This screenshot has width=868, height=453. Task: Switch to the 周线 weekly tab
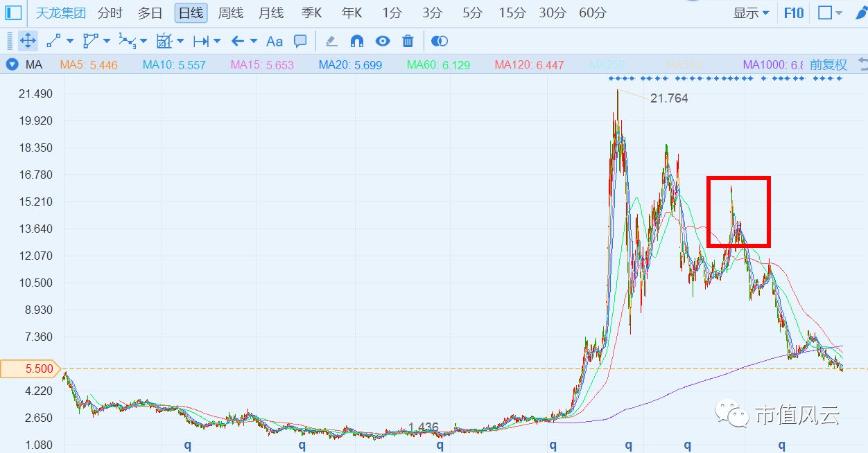[231, 12]
